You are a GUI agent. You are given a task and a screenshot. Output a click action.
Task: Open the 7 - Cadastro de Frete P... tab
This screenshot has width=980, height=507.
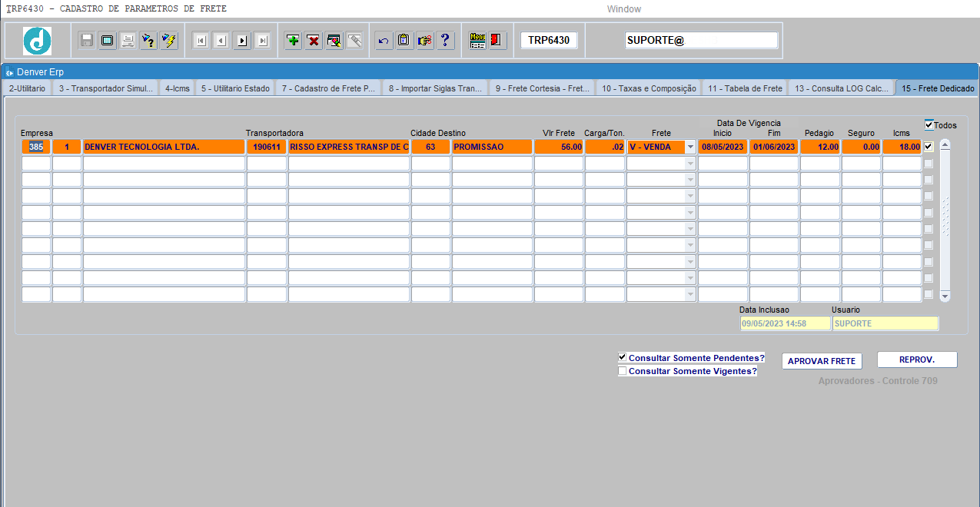(x=328, y=88)
